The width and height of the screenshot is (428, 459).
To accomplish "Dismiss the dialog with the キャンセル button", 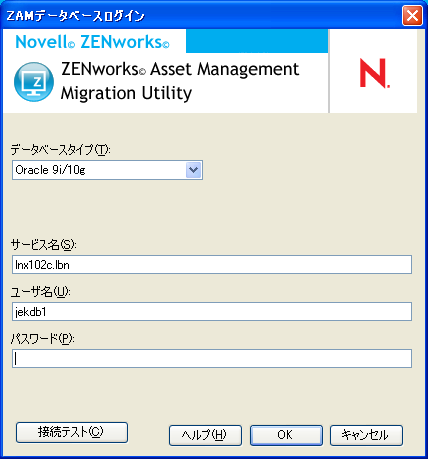I will pos(366,435).
